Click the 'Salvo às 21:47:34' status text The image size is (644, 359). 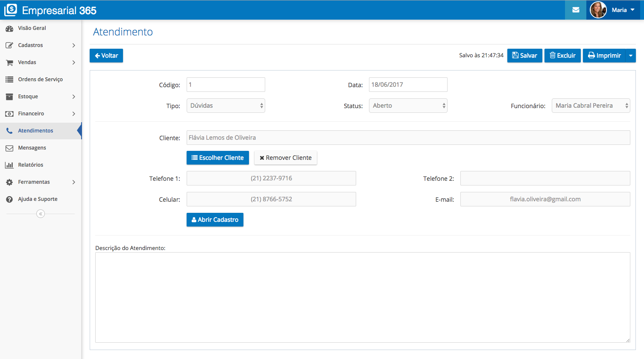coord(481,56)
